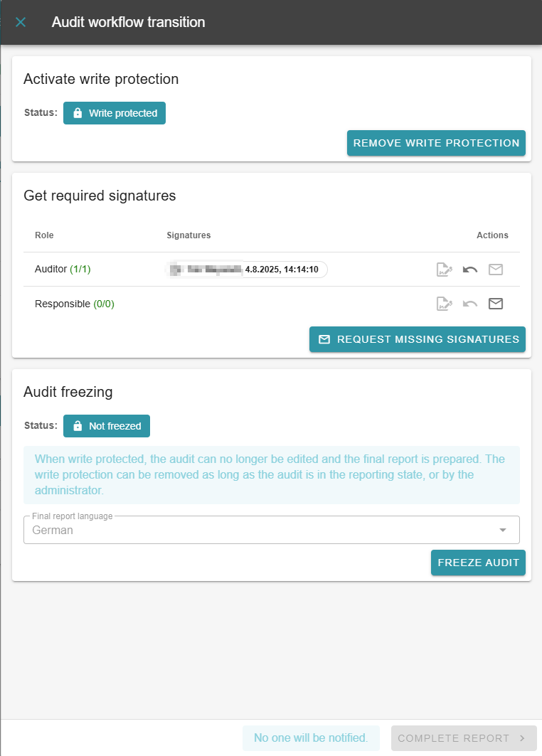Image resolution: width=542 pixels, height=756 pixels.
Task: Close the Audit workflow transition dialog
Action: click(21, 22)
